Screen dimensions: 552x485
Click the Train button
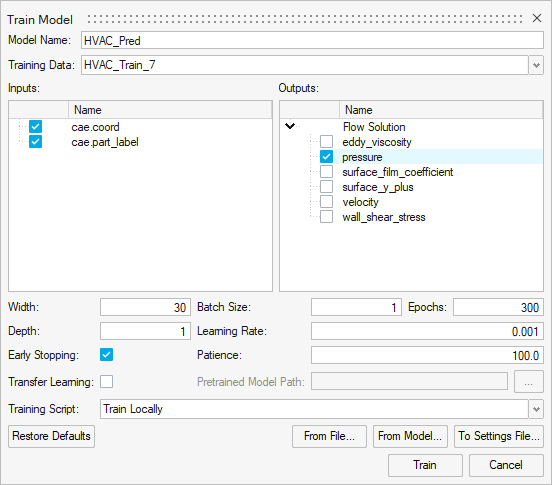[425, 465]
